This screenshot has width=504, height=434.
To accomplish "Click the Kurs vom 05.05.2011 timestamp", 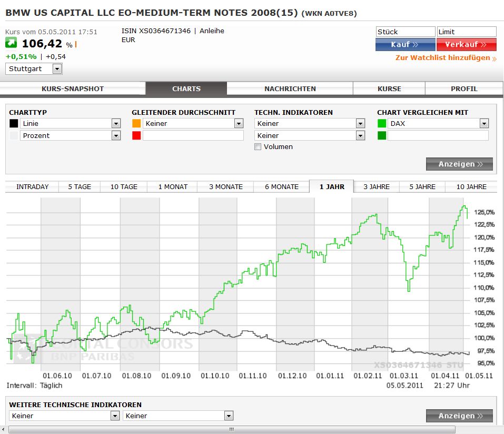I will coord(51,32).
